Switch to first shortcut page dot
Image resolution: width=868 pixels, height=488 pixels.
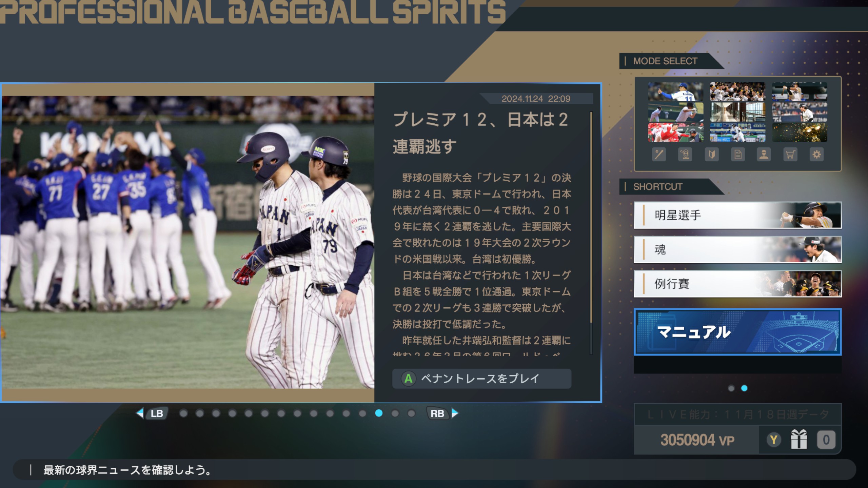(x=731, y=388)
